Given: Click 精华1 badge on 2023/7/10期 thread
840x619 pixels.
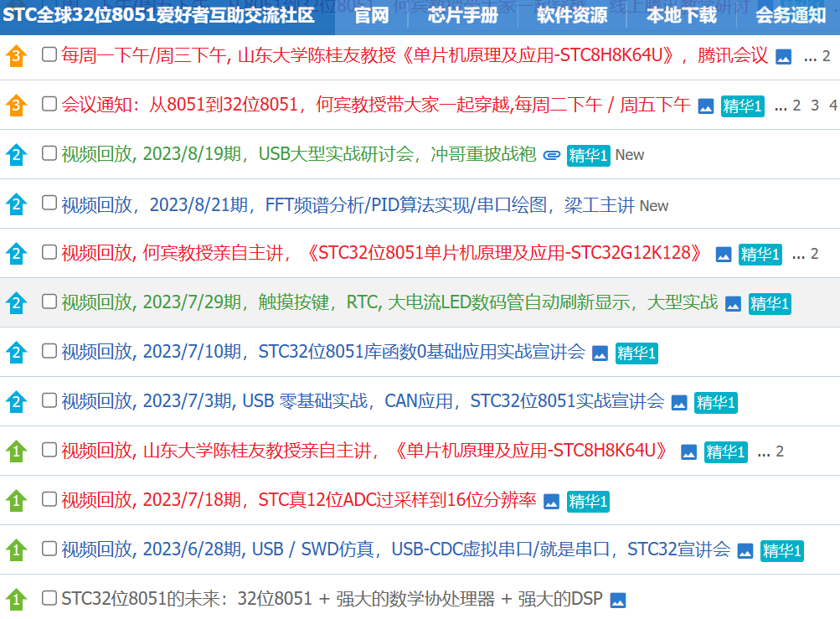Looking at the screenshot, I should click(636, 353).
